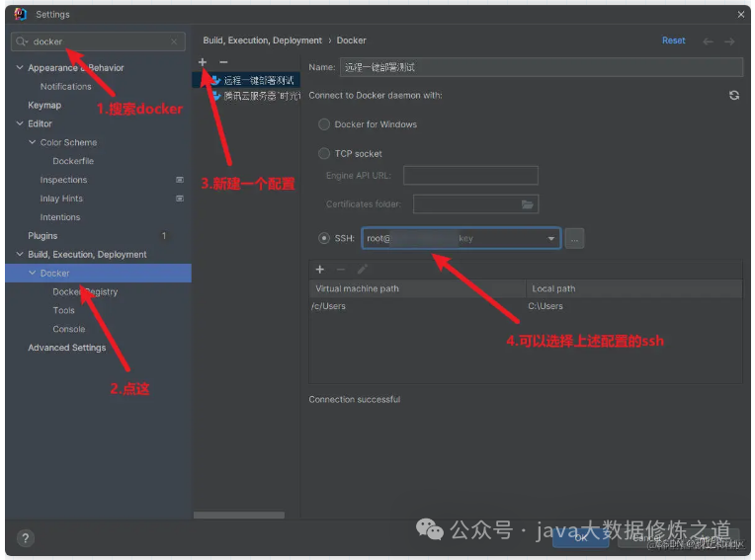Select the 远程一键部署测试 Docker configuration
This screenshot has height=560, width=755.
246,80
